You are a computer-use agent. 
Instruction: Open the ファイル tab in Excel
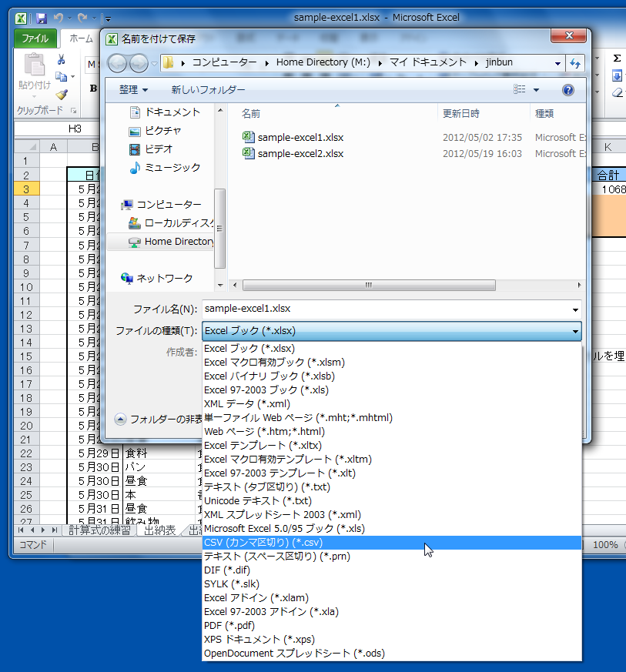tap(35, 38)
